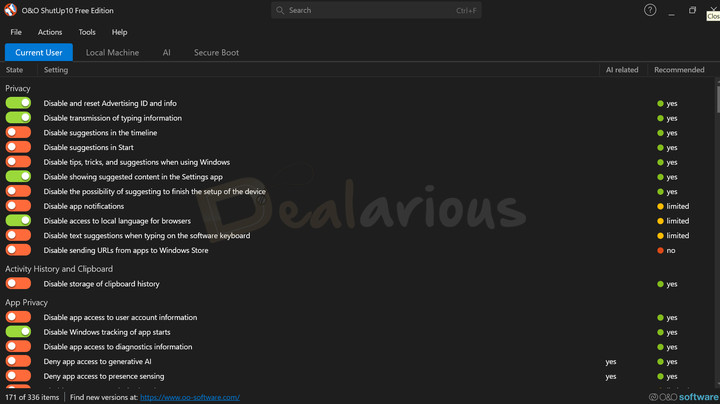Toggle Deny app access to generative AI
This screenshot has height=404, width=720.
pos(18,361)
